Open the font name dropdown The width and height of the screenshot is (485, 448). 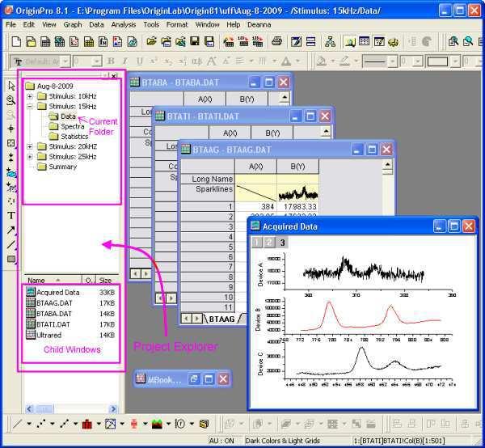(x=65, y=61)
